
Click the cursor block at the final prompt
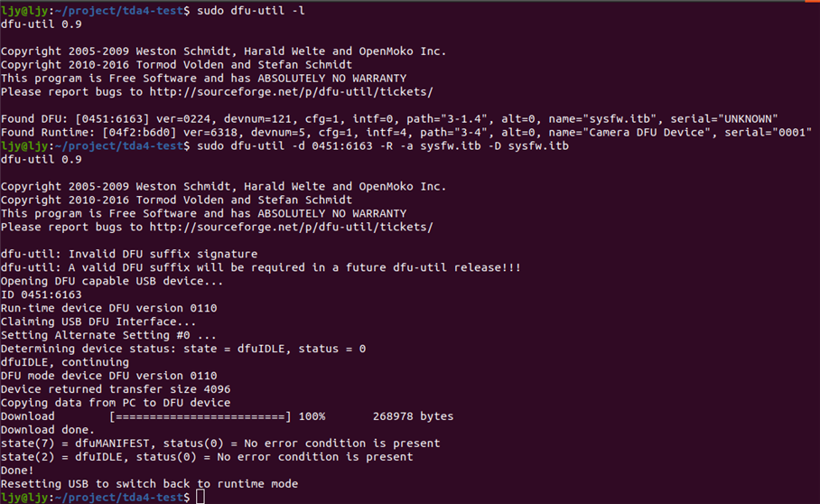pos(200,497)
